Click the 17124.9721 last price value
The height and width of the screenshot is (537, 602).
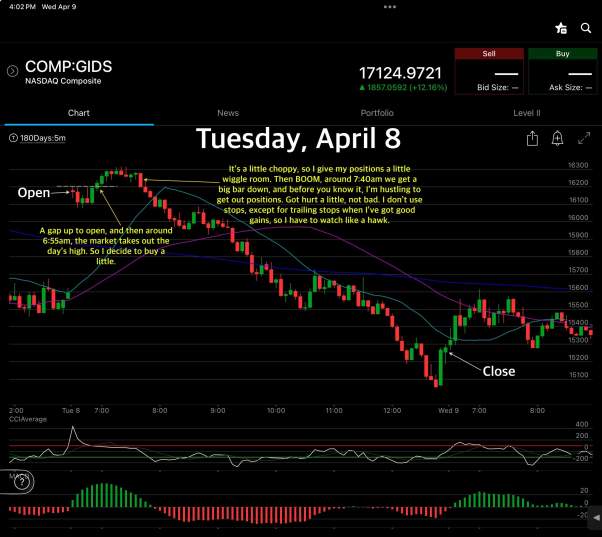point(400,72)
